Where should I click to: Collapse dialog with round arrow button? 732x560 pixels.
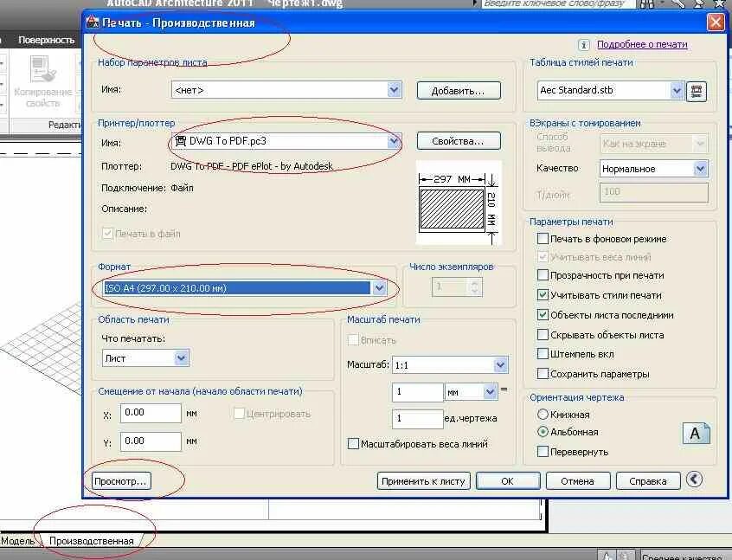click(694, 480)
